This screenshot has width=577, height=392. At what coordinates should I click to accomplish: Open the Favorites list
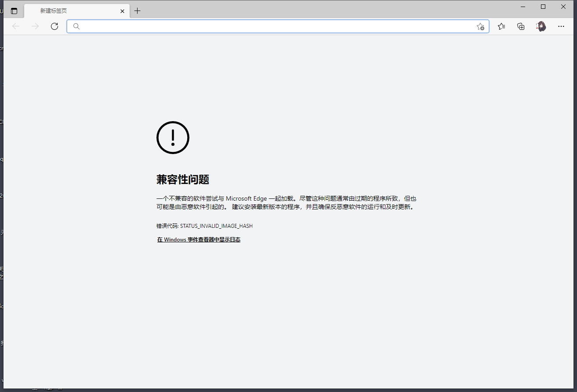[x=501, y=26]
